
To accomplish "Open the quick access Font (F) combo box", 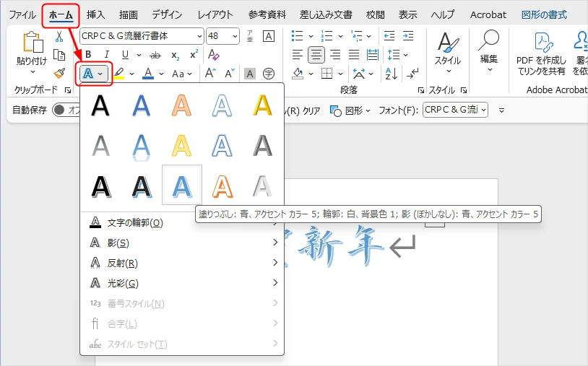I will coord(455,110).
